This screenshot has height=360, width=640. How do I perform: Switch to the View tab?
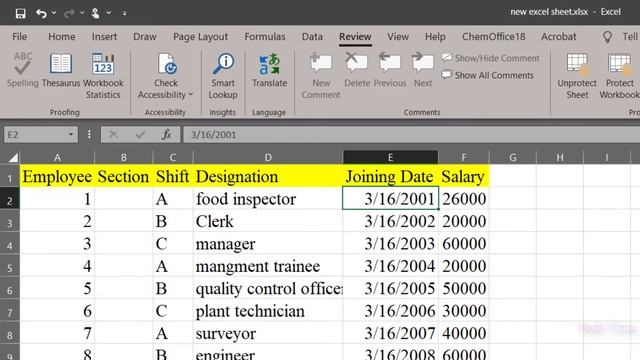click(398, 37)
